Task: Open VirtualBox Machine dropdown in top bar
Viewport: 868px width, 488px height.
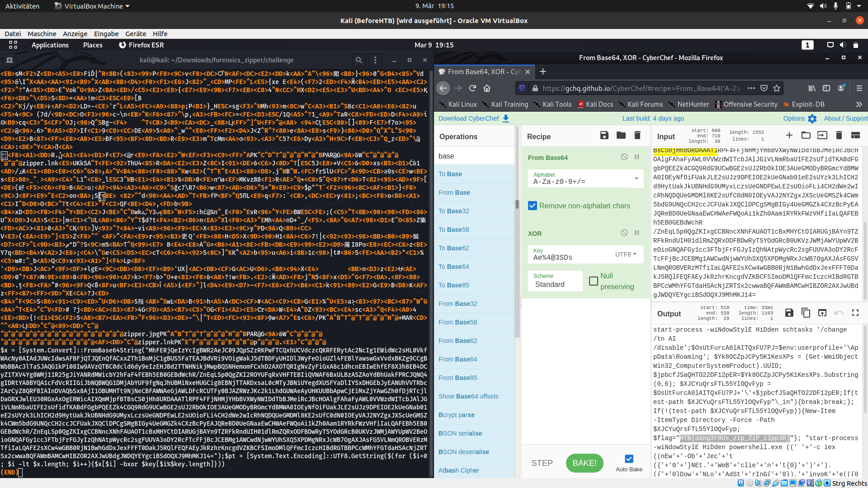Action: [x=92, y=6]
